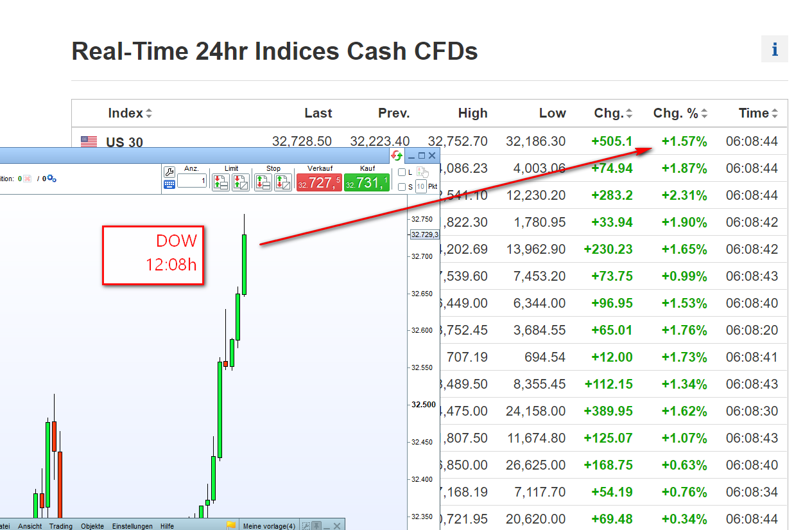Enable the S checkbox
The image size is (812, 530).
402,187
